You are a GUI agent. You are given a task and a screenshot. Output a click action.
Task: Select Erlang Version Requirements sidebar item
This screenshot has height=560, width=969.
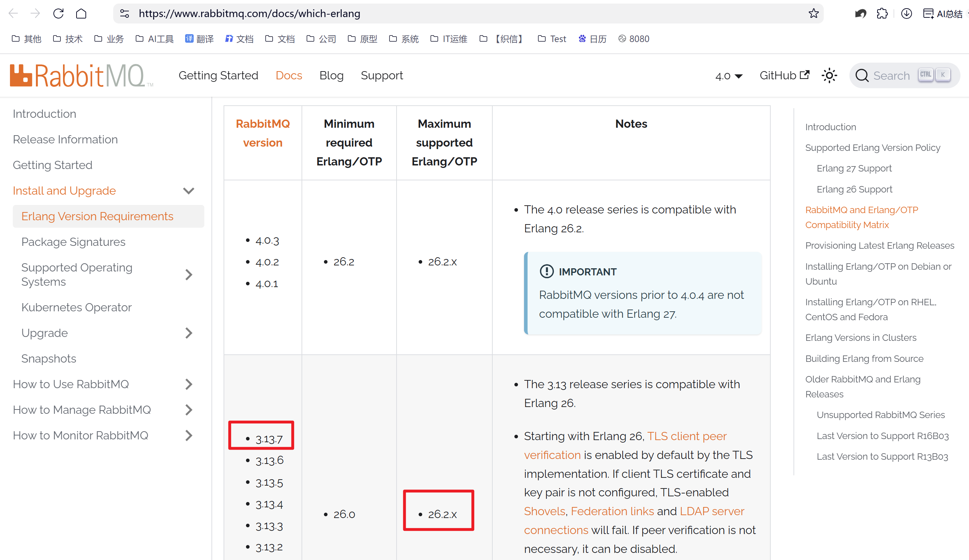coord(109,216)
